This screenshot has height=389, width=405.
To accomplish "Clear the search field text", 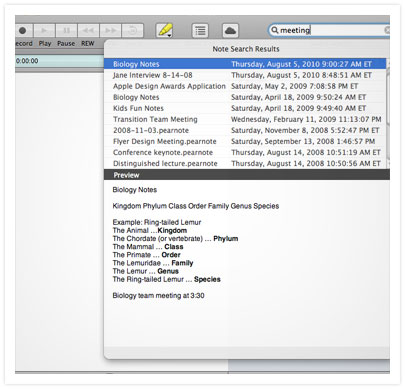I will click(x=387, y=30).
